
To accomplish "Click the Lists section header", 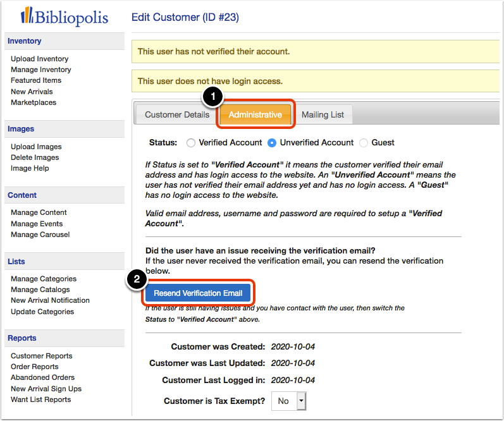I will click(x=65, y=261).
